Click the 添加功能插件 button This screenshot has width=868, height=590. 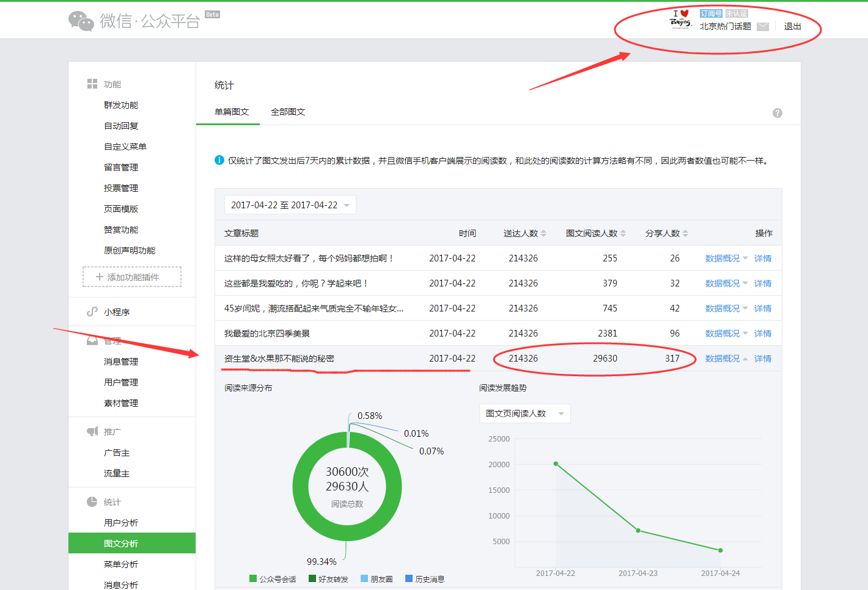(132, 277)
